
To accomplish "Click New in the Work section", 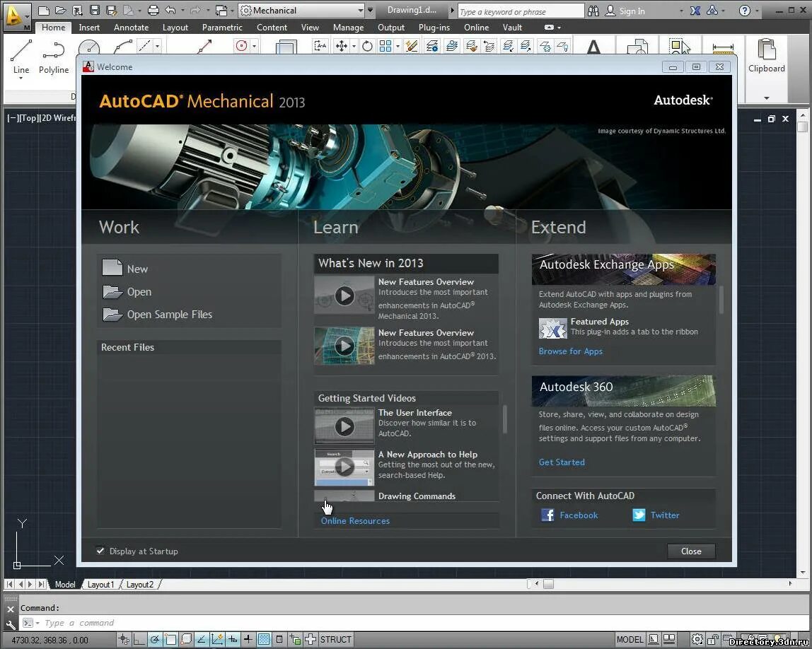I will (137, 269).
